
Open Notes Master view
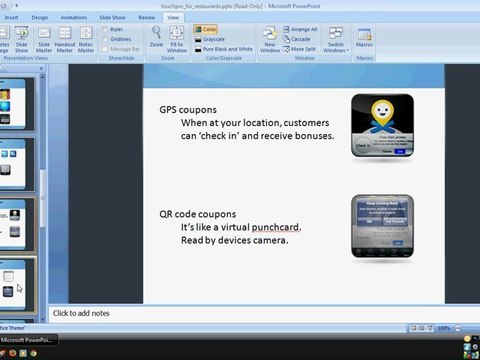pos(86,39)
